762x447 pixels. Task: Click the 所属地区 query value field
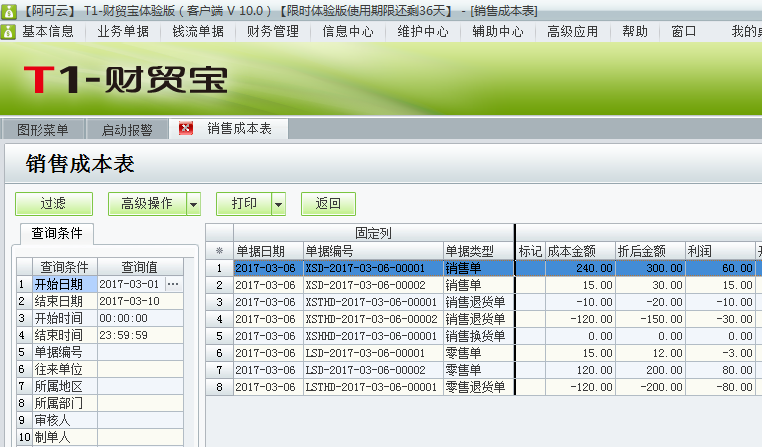[140, 386]
